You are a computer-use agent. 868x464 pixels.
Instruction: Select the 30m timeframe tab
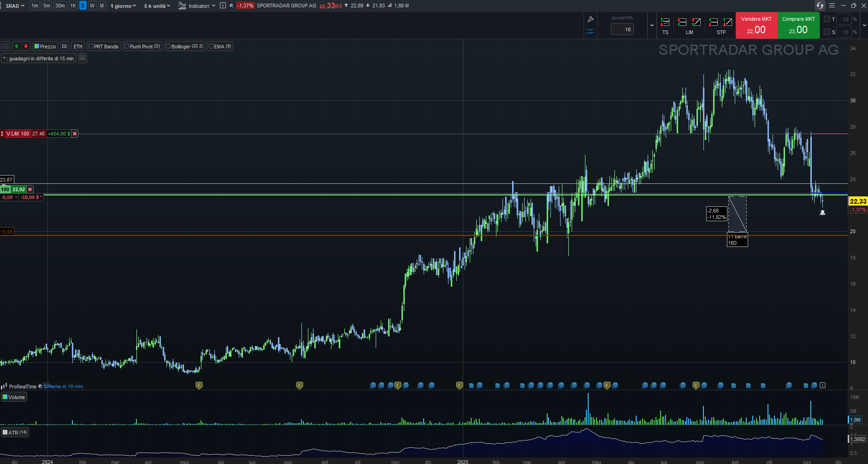pos(60,6)
